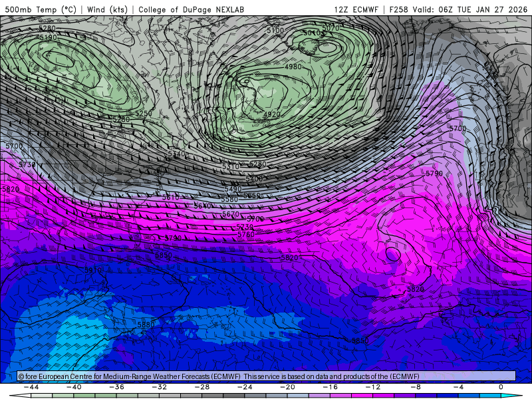Click the -12 legend scale value
This screenshot has width=532, height=399.
coord(373,387)
